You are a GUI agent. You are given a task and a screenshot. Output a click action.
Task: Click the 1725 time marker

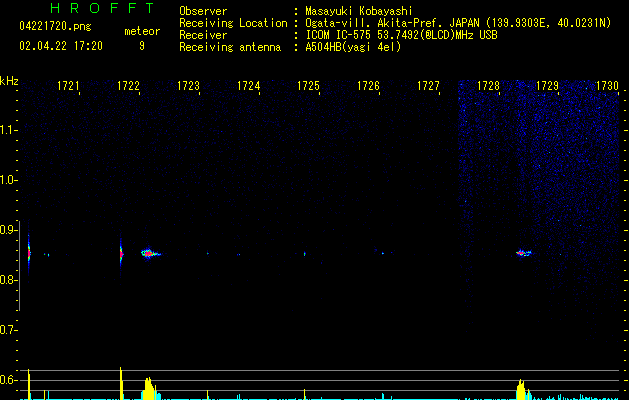click(x=308, y=86)
